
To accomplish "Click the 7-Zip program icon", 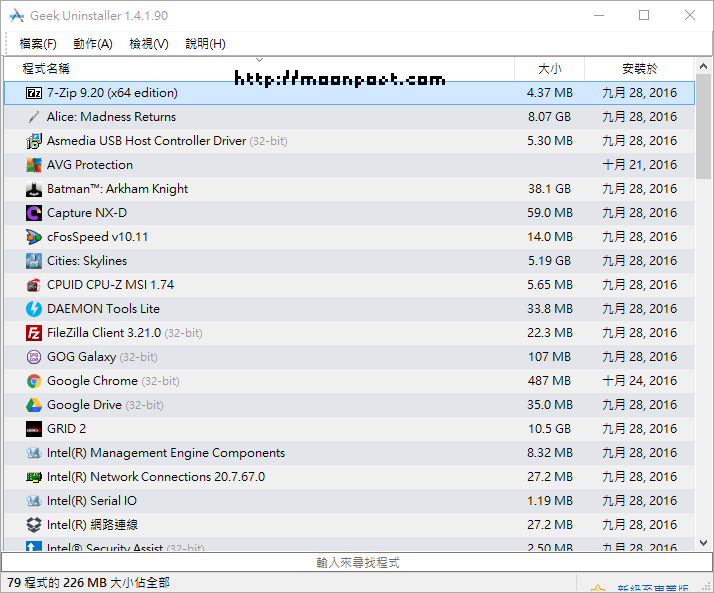I will [34, 93].
